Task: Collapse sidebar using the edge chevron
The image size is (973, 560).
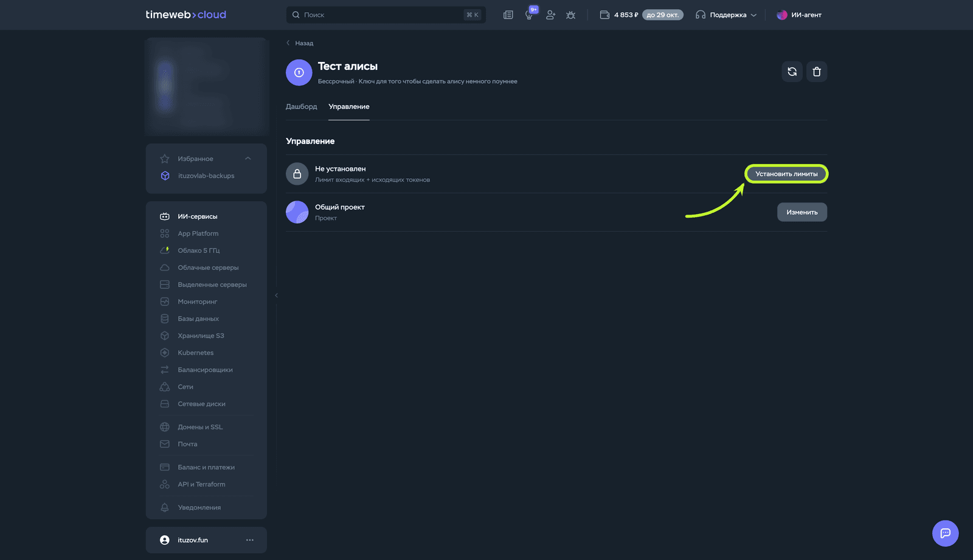Action: point(276,296)
